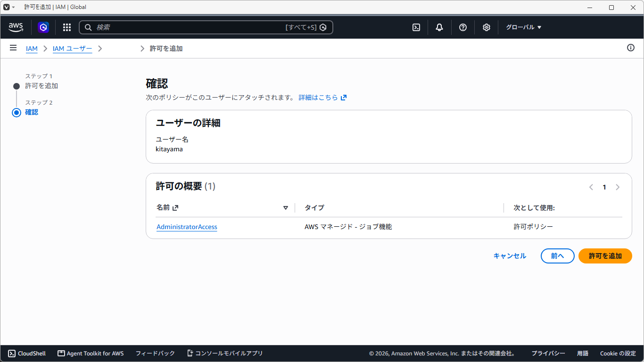
Task: Click the AWS マネージド - ジョブ機能 cell
Action: 348,227
